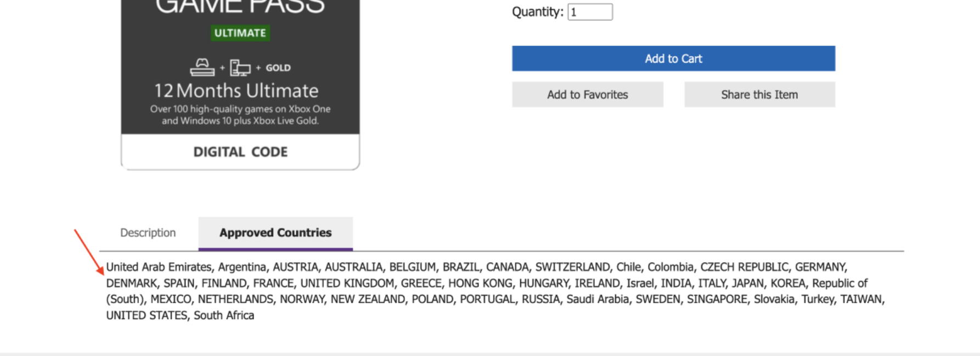Click the DIGITAL CODE label on card
980x356 pixels.
click(x=240, y=152)
